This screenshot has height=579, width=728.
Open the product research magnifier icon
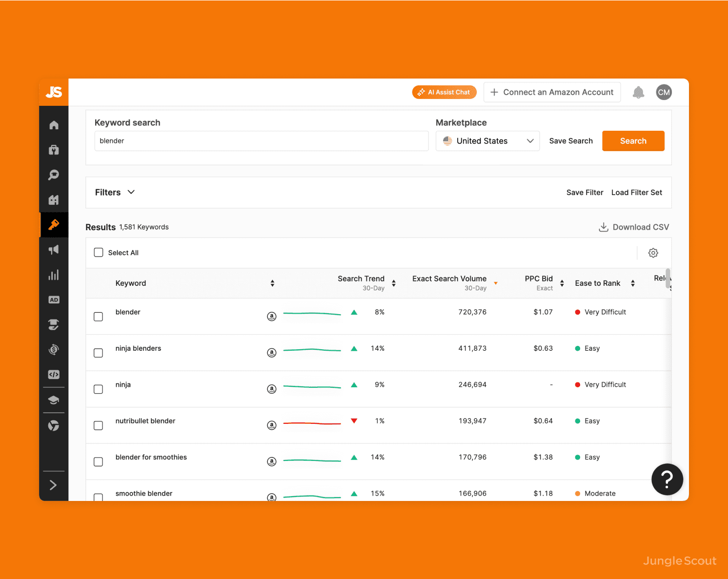tap(54, 175)
